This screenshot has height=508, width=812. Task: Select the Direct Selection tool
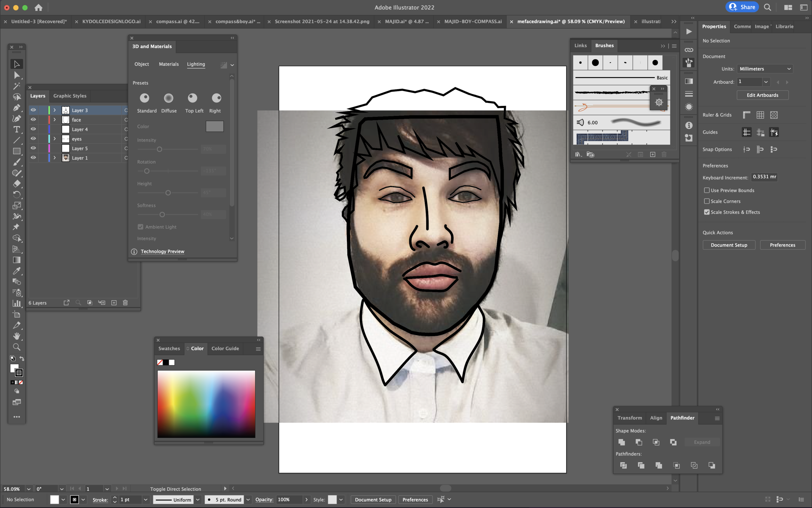[17, 75]
